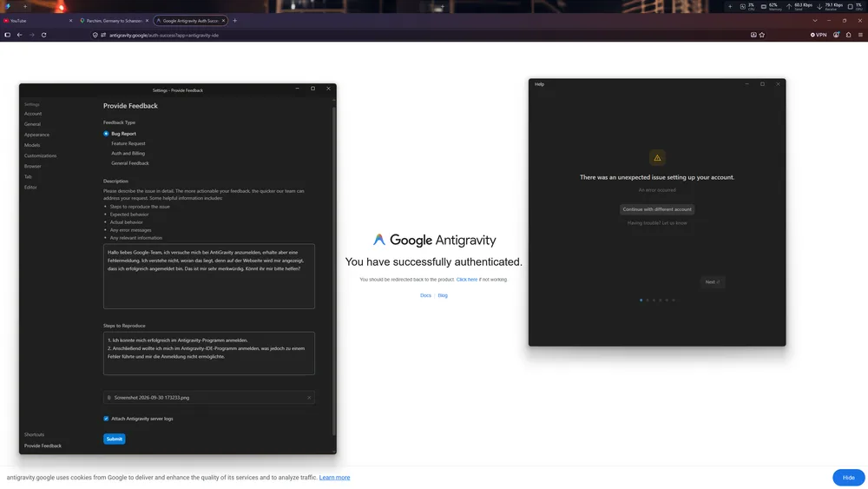Click the browser forward arrow

tap(31, 35)
